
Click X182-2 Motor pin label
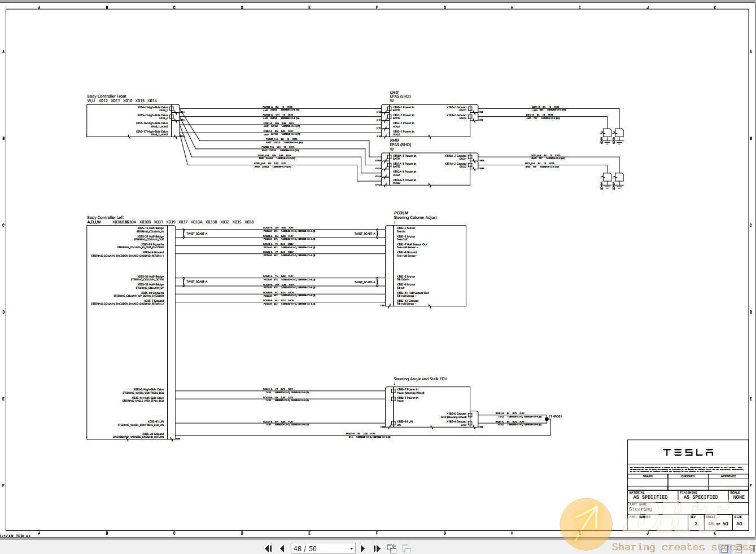click(405, 228)
